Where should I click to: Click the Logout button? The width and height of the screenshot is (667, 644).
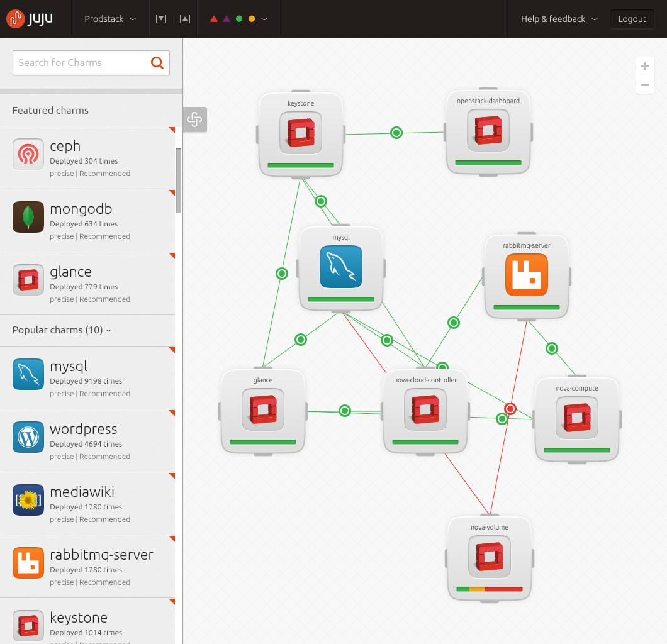[x=632, y=19]
